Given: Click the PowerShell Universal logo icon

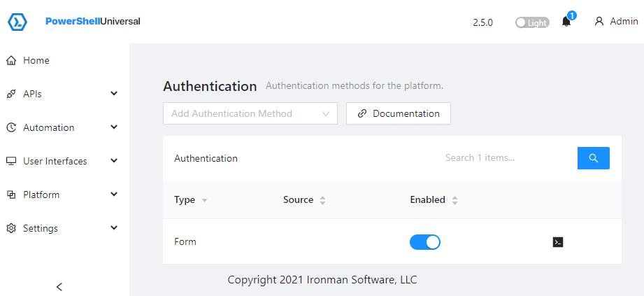Looking at the screenshot, I should [17, 22].
